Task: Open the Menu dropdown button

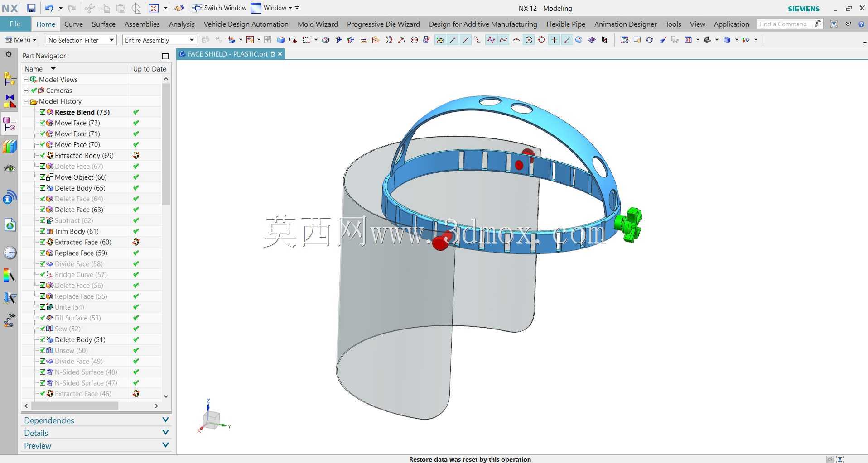Action: (x=20, y=40)
